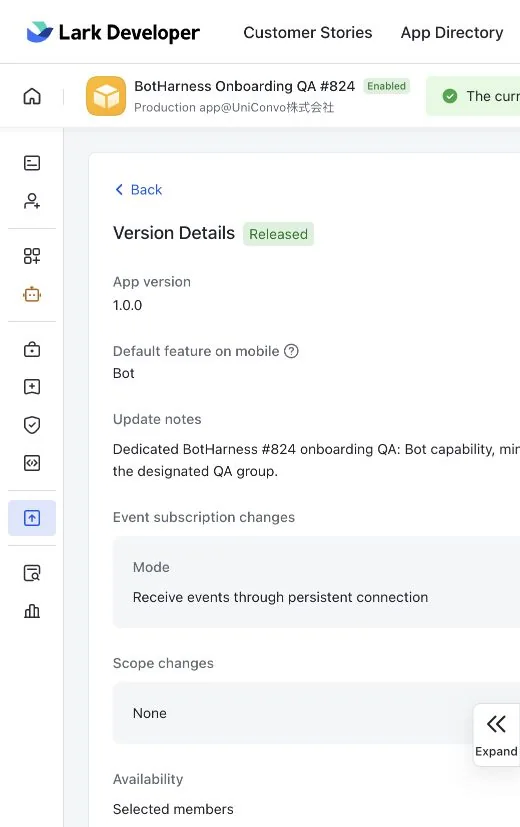Open the log search icon in sidebar
This screenshot has height=827, width=520.
32,573
